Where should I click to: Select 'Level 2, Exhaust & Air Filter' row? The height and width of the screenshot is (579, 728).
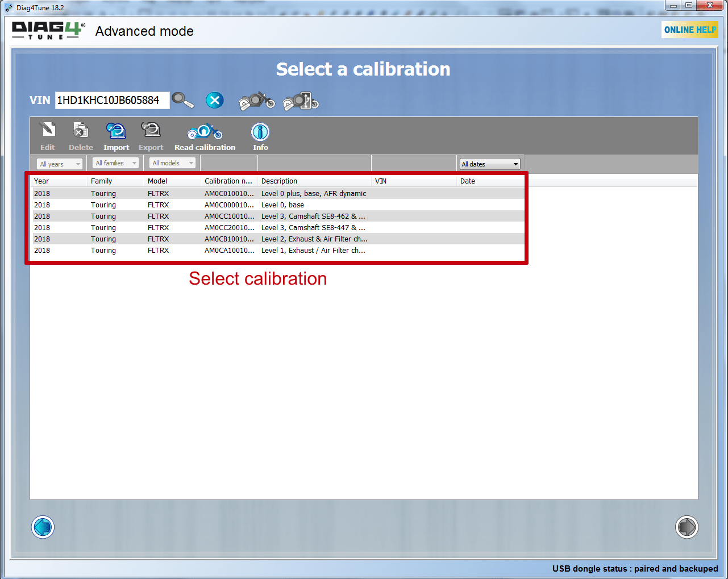tap(278, 239)
